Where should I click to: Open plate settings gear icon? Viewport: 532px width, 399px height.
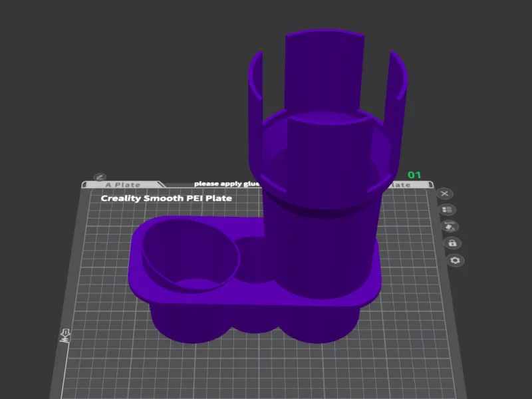455,260
